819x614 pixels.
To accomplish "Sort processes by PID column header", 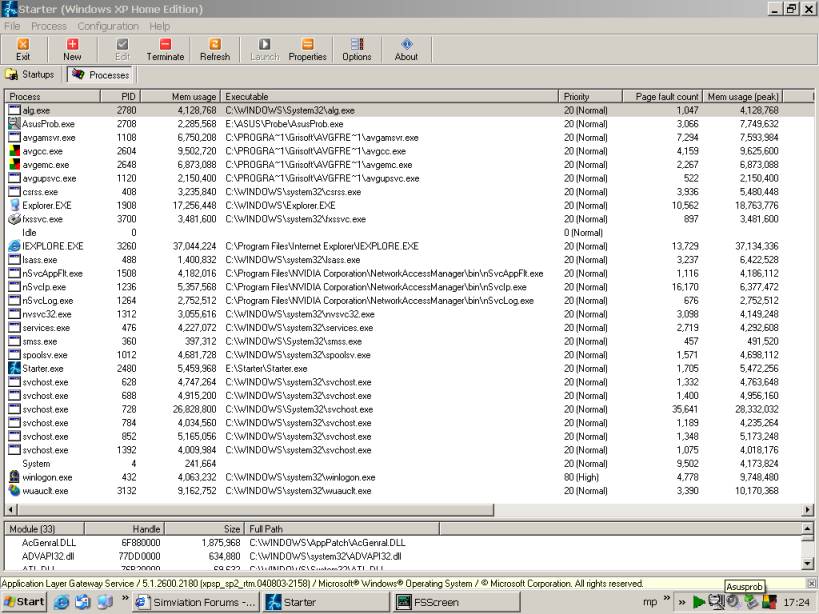I will [127, 97].
